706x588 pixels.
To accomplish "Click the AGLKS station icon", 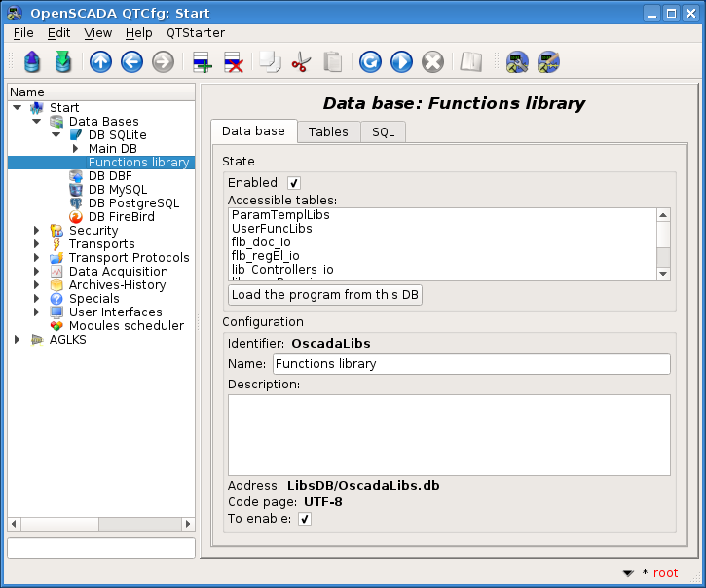I will pyautogui.click(x=36, y=340).
